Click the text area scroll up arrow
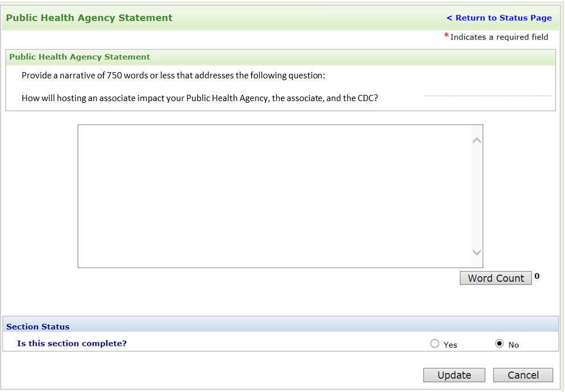 point(477,140)
